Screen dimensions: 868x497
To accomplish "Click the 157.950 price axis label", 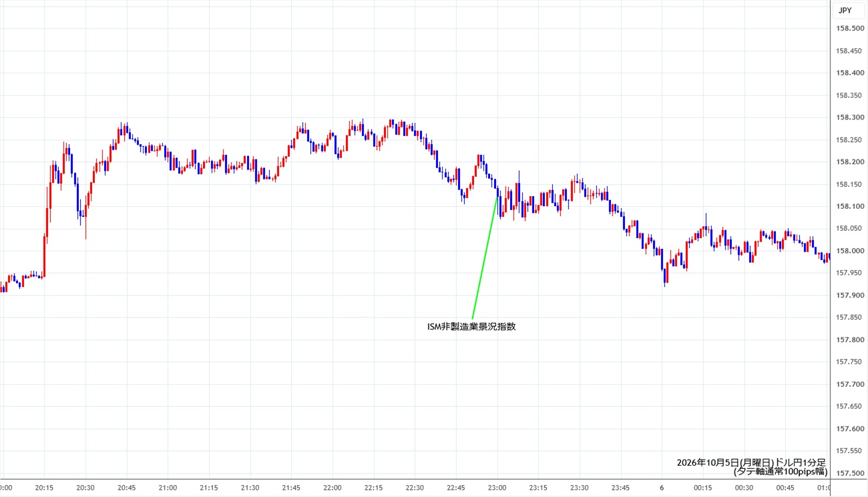I will [x=851, y=273].
